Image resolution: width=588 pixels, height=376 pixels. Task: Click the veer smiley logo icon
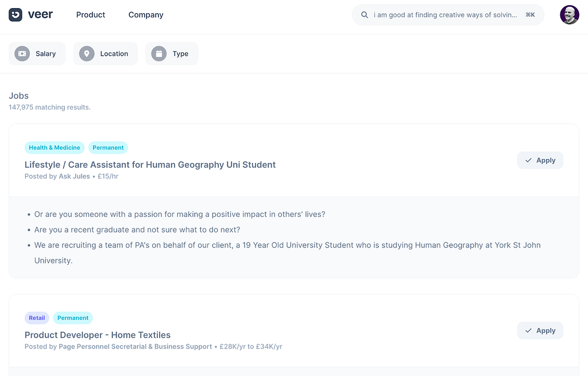coord(16,15)
